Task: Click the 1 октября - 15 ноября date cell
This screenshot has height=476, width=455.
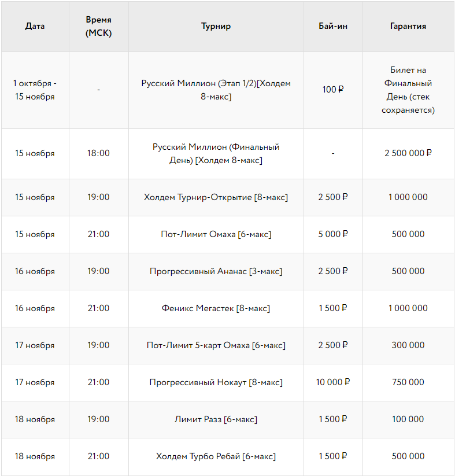Action: point(35,90)
